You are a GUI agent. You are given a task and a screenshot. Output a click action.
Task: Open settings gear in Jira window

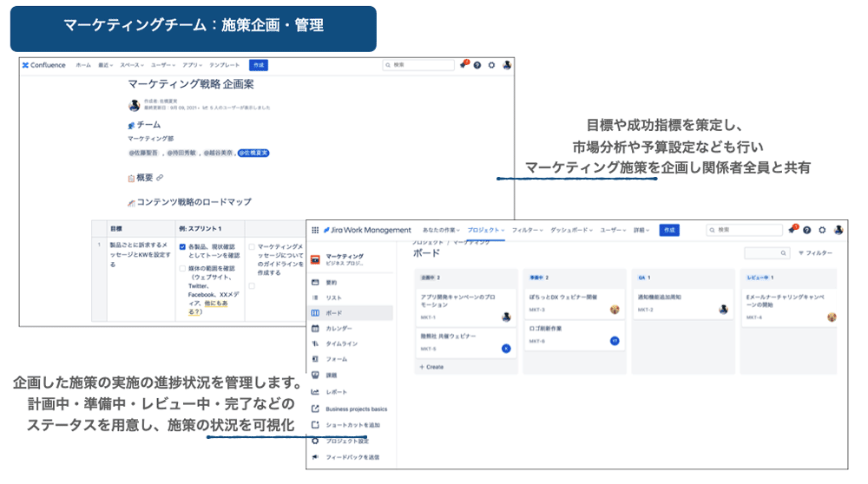[x=822, y=230]
